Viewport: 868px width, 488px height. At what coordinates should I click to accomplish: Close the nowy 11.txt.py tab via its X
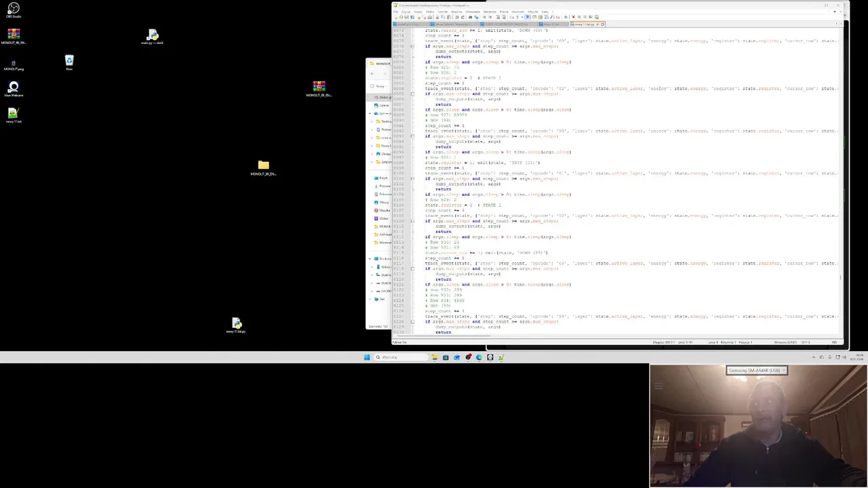click(x=602, y=24)
